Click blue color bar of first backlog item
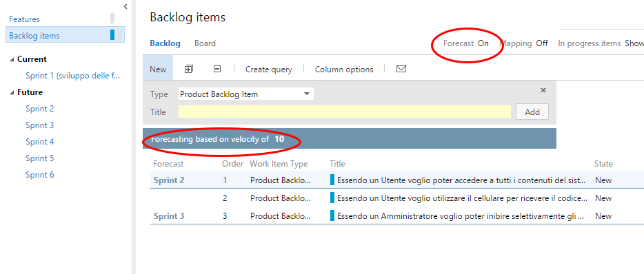644x274 pixels. click(332, 180)
